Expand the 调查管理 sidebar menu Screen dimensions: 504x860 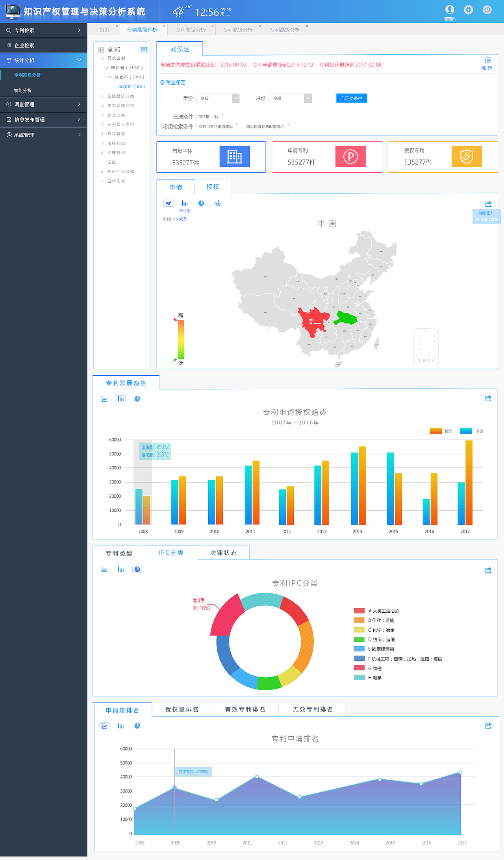(x=43, y=104)
